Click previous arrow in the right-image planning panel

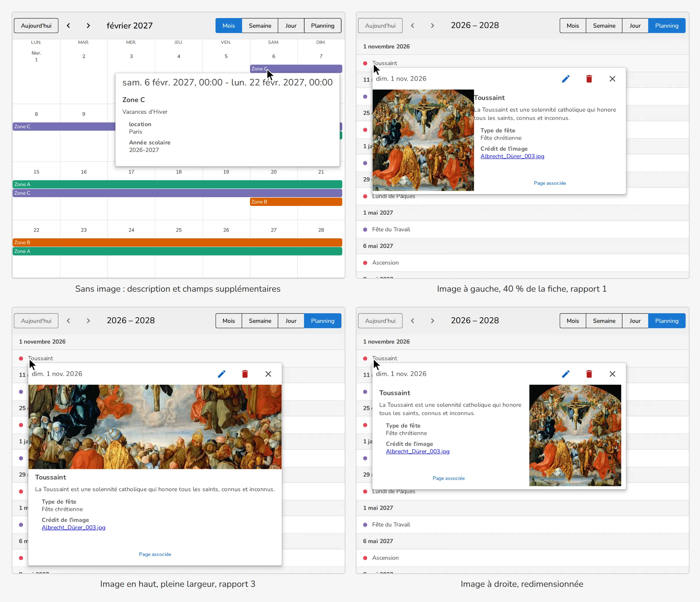[x=412, y=321]
